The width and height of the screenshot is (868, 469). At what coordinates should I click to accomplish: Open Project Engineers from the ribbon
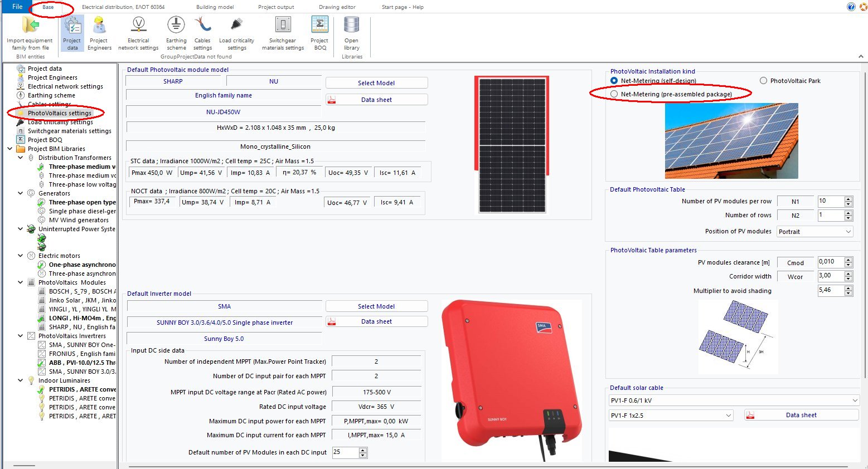point(99,27)
